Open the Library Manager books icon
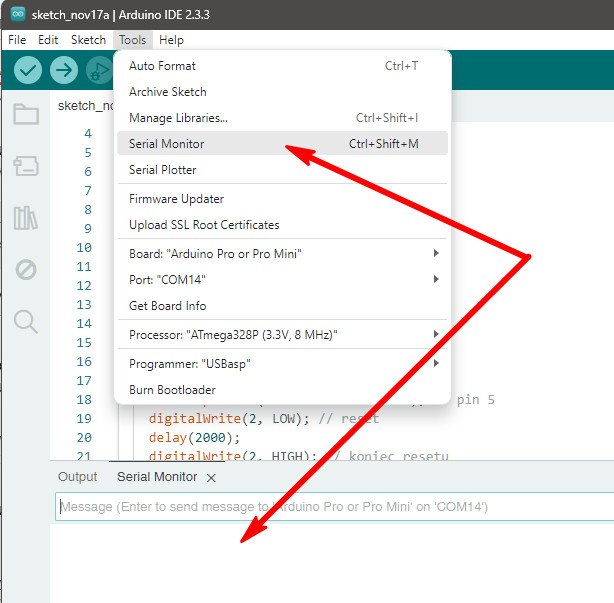Screen dimensions: 614x603 click(x=26, y=218)
